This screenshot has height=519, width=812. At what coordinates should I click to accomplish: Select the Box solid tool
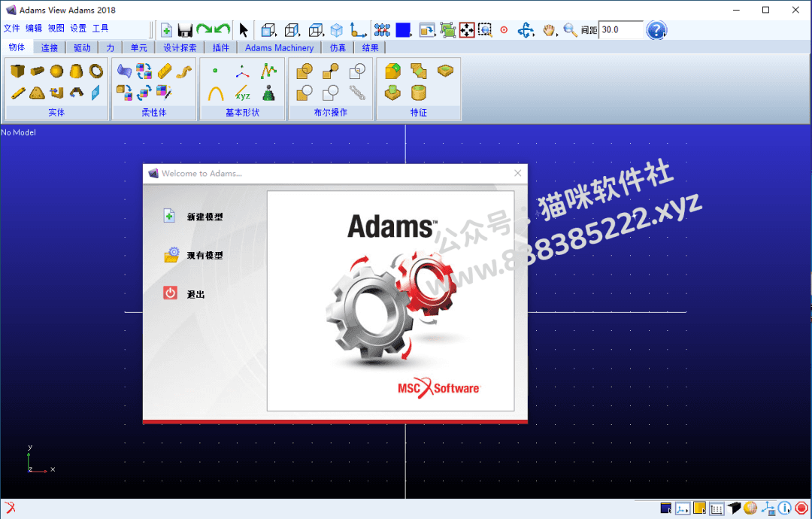17,71
